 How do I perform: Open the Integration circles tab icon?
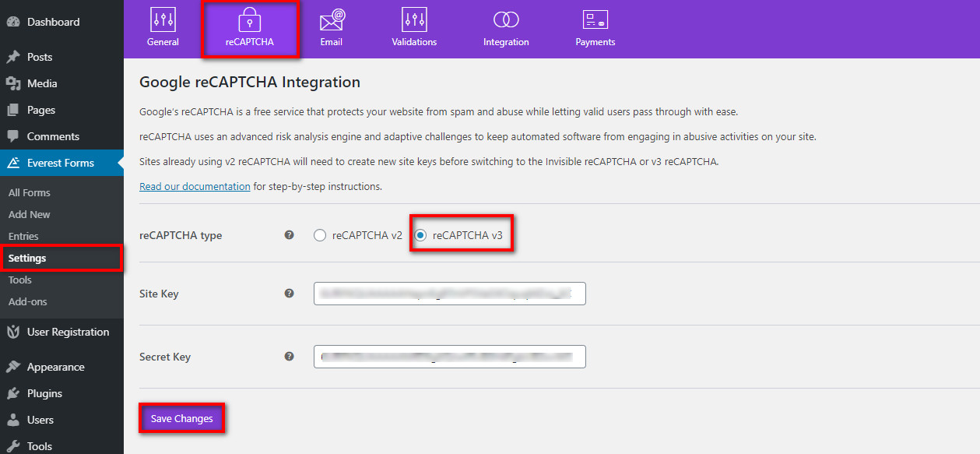(506, 19)
